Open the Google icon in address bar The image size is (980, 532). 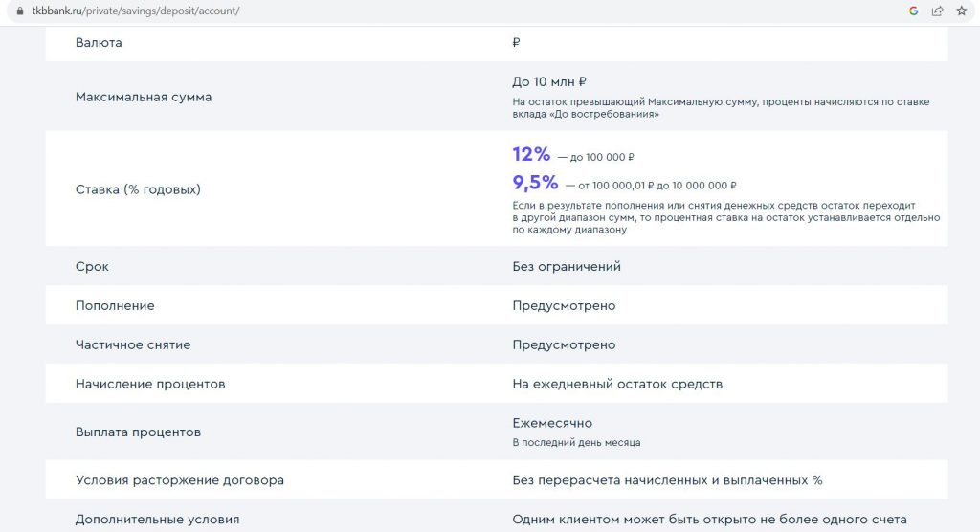[913, 11]
